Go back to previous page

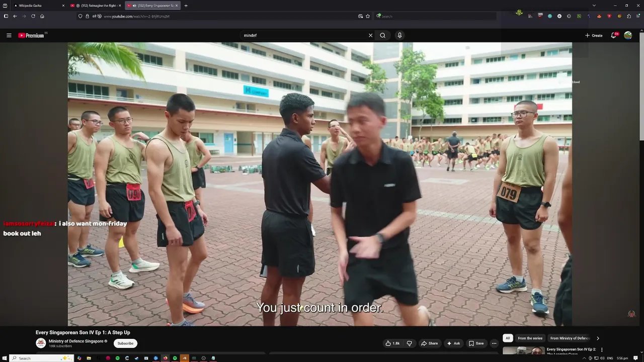click(15, 16)
